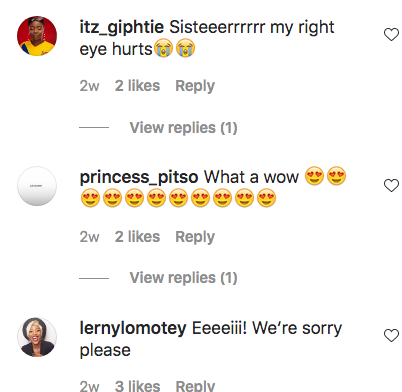The height and width of the screenshot is (392, 402).
Task: Visit the itz_giphtie username link
Action: (x=122, y=28)
